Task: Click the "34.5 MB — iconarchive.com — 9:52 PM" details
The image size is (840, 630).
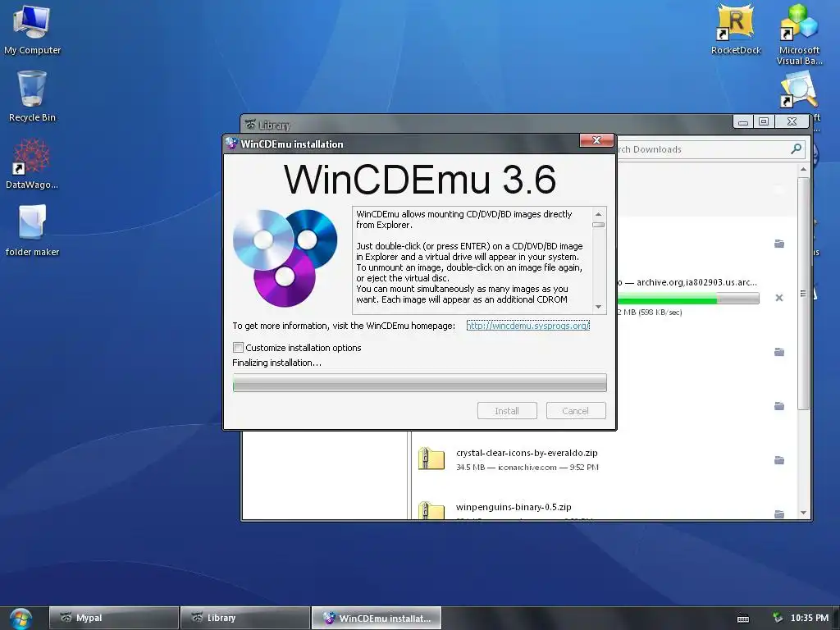Action: [x=527, y=467]
